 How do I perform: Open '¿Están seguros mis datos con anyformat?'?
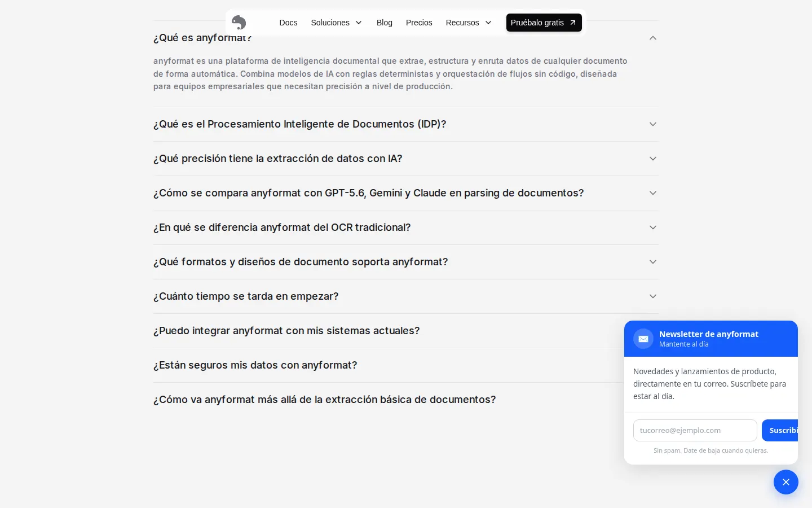(x=255, y=365)
